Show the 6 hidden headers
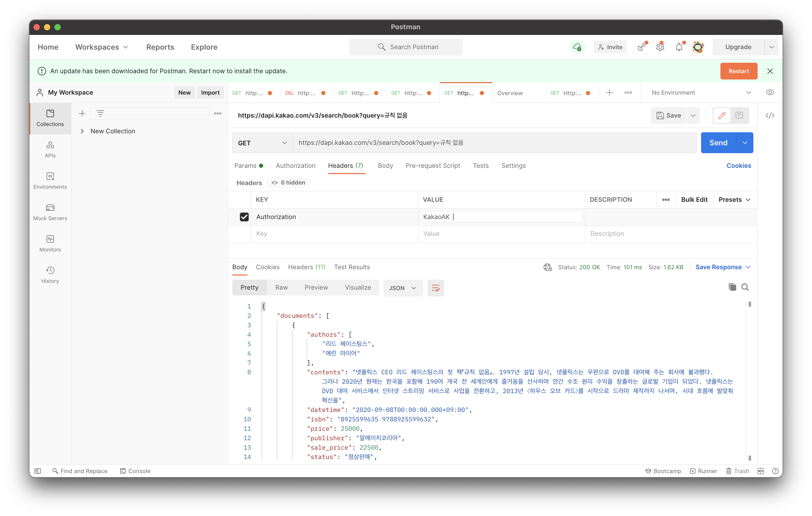812x516 pixels. click(288, 182)
